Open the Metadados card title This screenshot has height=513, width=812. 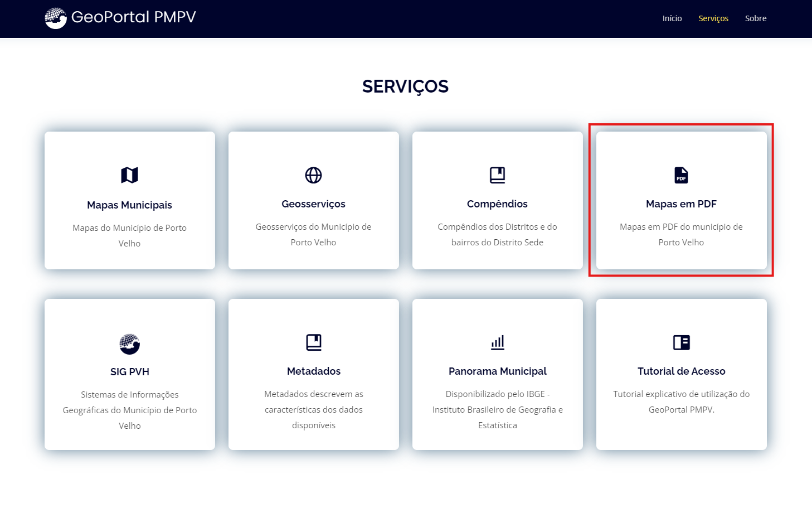(x=314, y=371)
